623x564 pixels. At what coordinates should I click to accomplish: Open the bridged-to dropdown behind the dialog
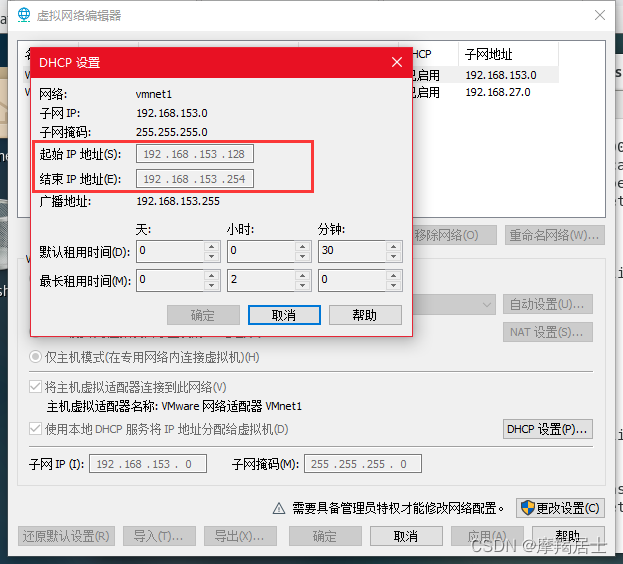(x=454, y=305)
